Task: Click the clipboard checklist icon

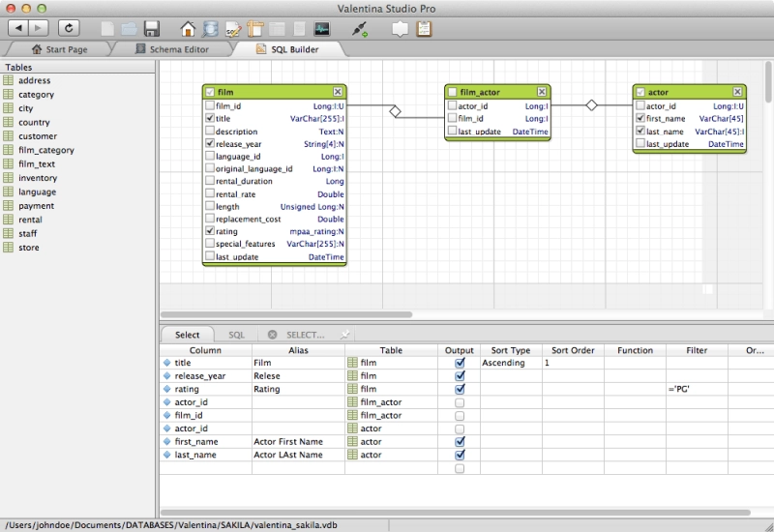Action: point(424,29)
